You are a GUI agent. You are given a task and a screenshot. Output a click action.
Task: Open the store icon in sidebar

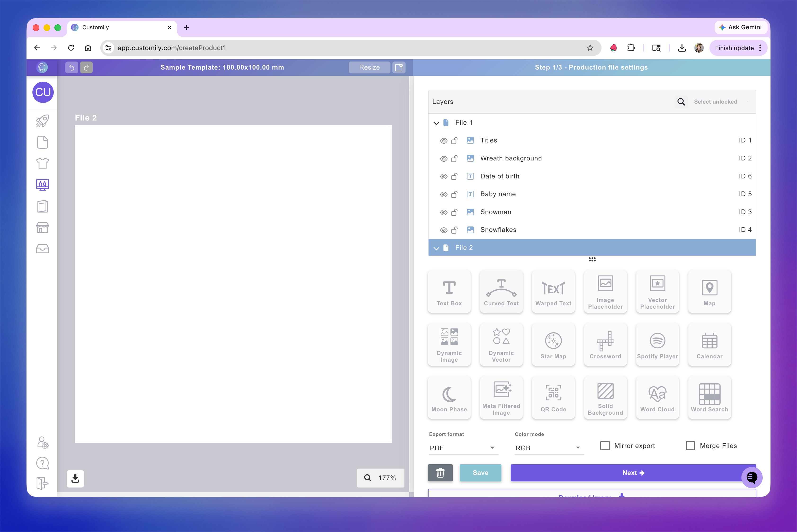pos(42,227)
